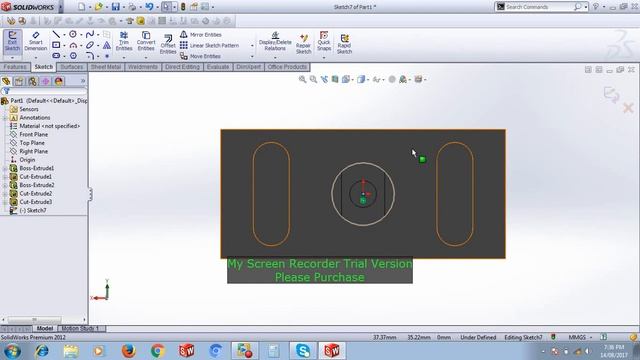Image resolution: width=640 pixels, height=360 pixels.
Task: Open Skype from the taskbar
Action: pos(303,351)
